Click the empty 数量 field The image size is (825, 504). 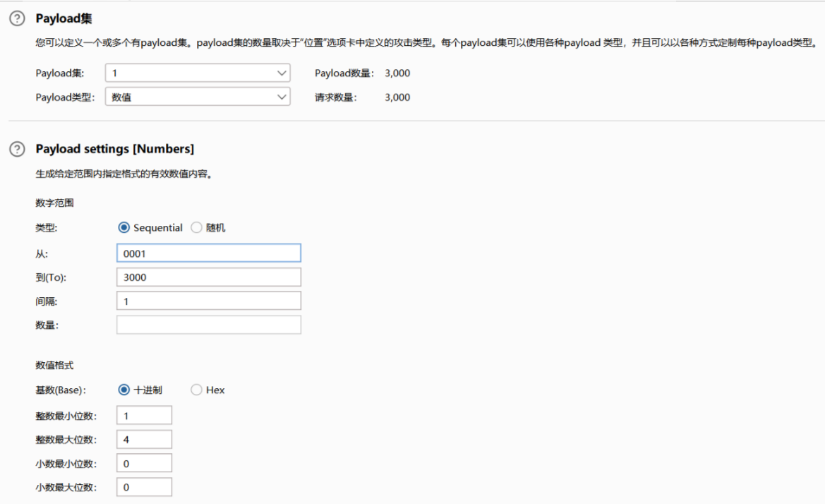(208, 324)
